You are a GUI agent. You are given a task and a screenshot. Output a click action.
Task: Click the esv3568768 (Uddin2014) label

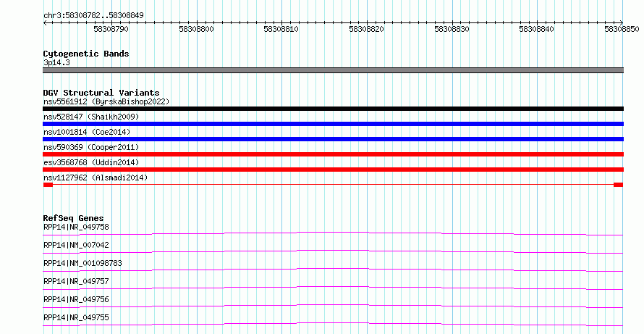(91, 162)
